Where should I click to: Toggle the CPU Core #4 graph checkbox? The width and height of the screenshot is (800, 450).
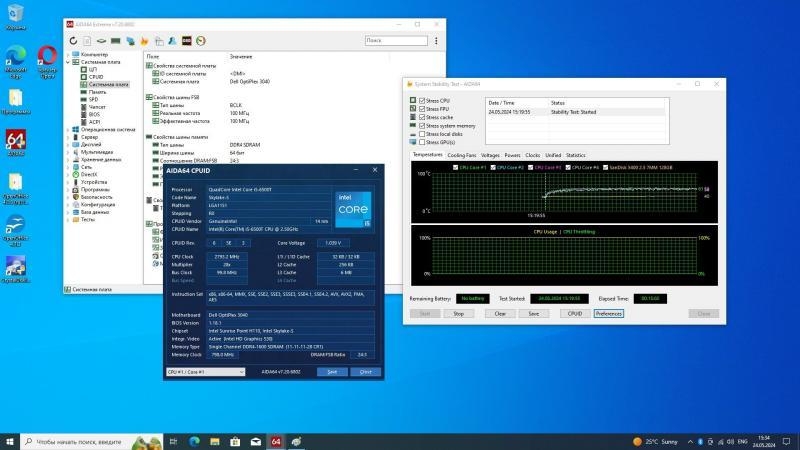[x=568, y=167]
